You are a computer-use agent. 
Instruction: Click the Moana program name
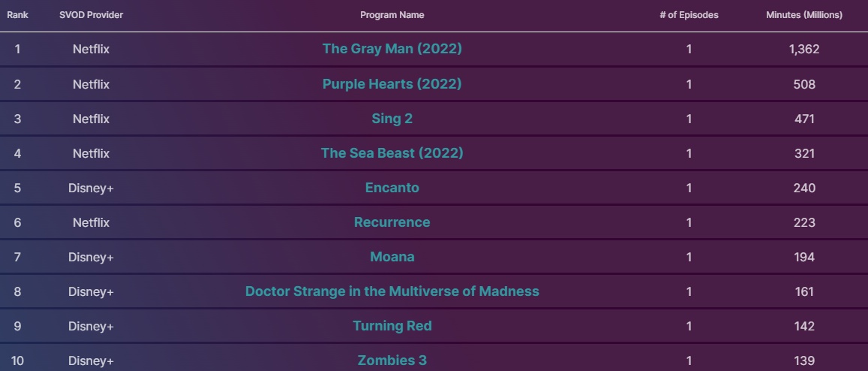392,257
